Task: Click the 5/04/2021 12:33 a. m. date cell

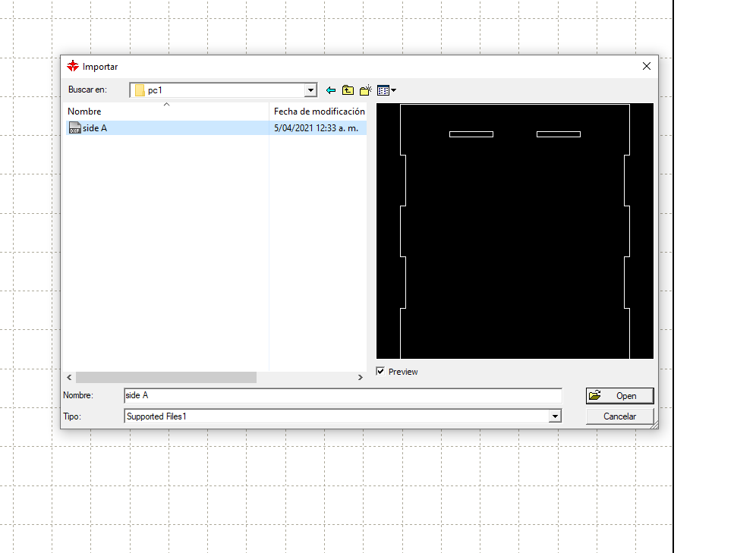Action: (317, 128)
